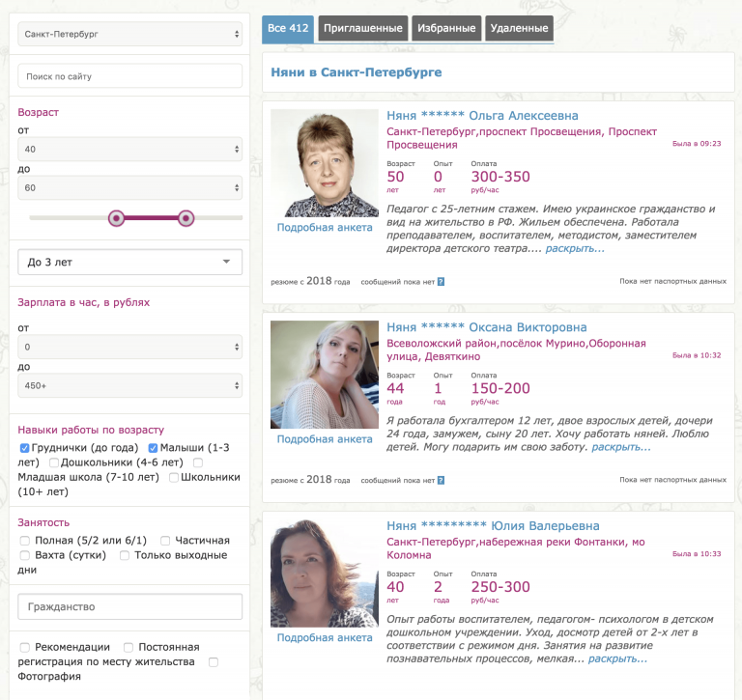This screenshot has height=700, width=742.
Task: Uncheck the Малыши (1-3 лет) checkbox
Action: coord(153,448)
